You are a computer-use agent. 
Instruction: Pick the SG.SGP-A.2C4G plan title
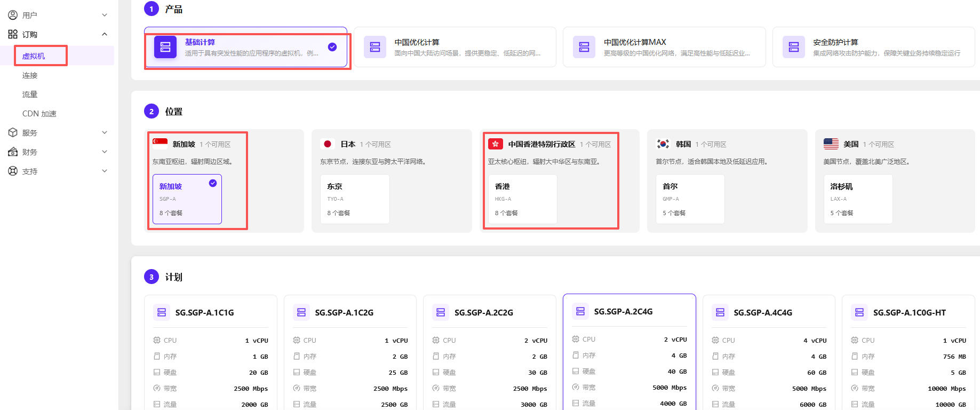tap(623, 311)
